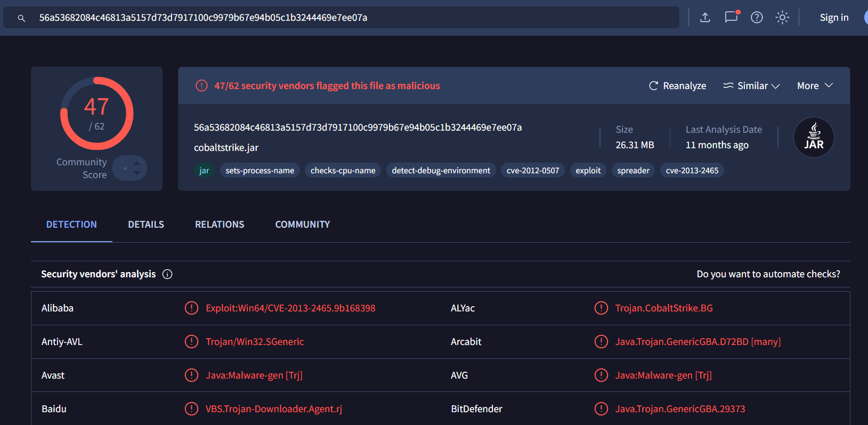Click the Java.Trojan.GenericGBA.29373 detection
This screenshot has height=425, width=868.
click(680, 409)
